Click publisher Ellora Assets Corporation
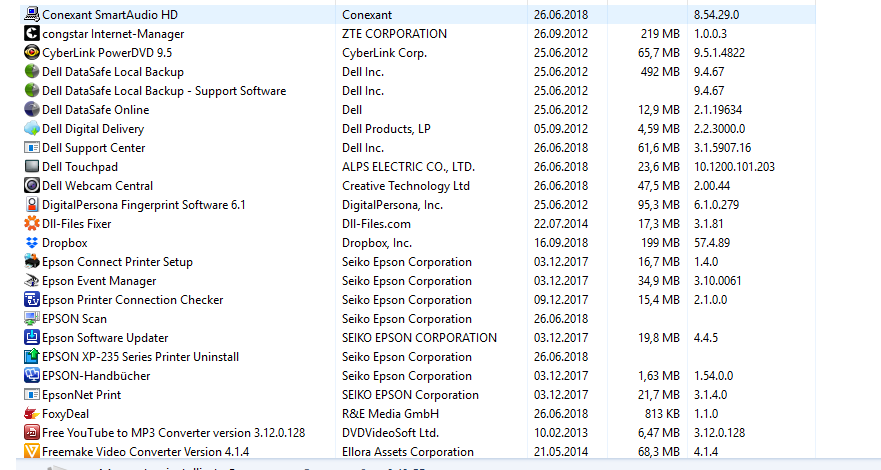The image size is (881, 470). [408, 451]
